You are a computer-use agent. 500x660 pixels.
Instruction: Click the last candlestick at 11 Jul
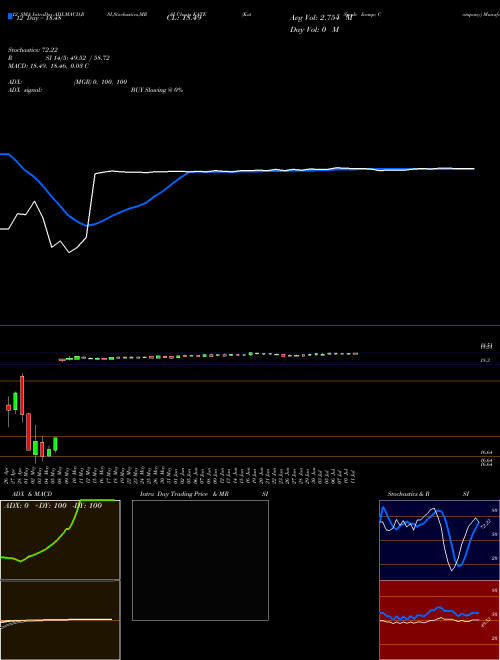coord(356,354)
